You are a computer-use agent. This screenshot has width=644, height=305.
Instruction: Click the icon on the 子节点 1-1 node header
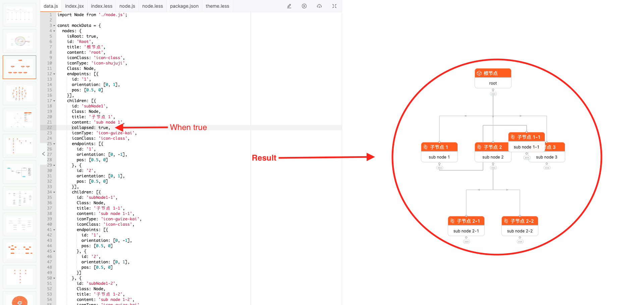point(513,137)
